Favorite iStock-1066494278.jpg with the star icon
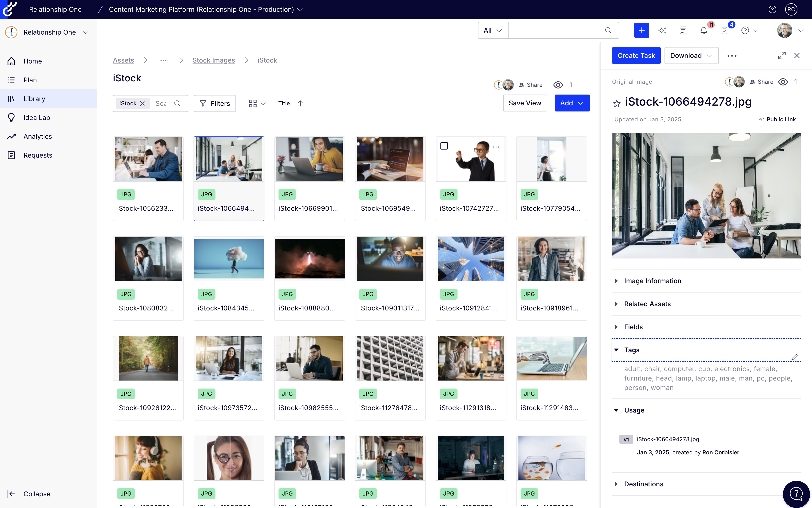The image size is (812, 508). point(617,103)
